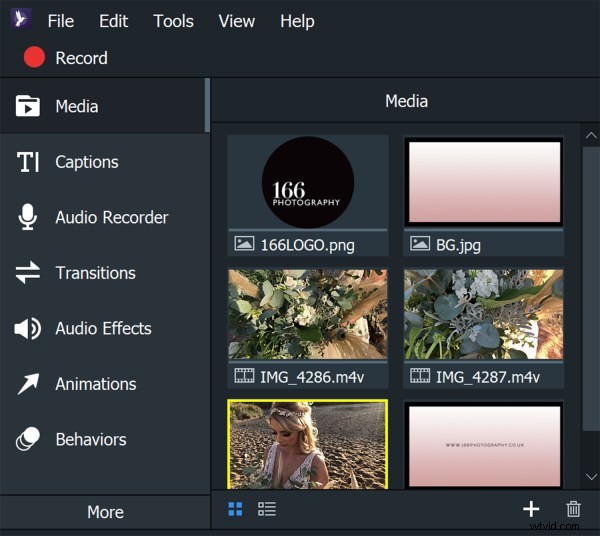The height and width of the screenshot is (536, 600).
Task: Open the Help menu
Action: (297, 21)
